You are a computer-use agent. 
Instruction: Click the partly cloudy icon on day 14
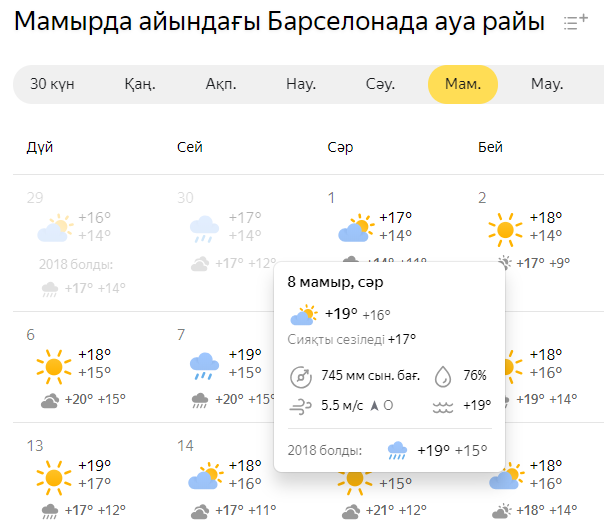point(205,476)
